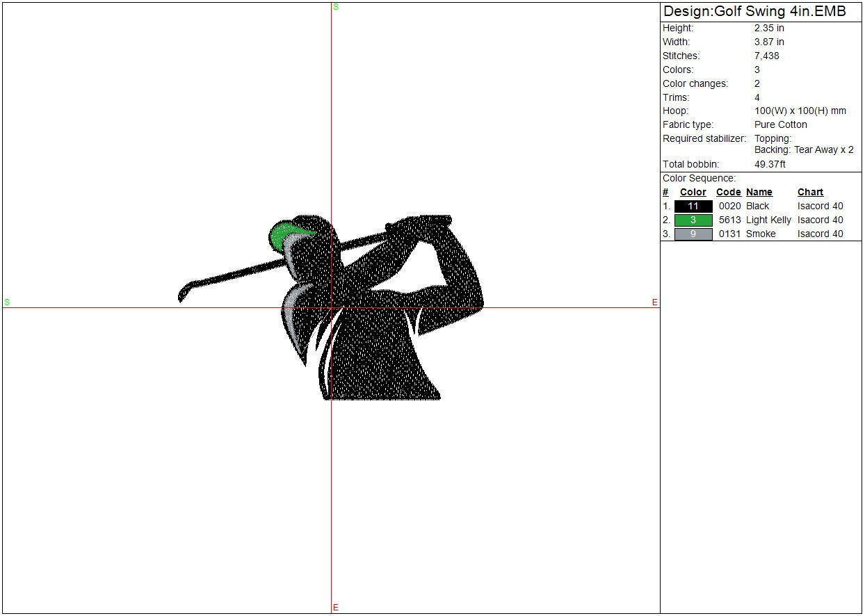Image resolution: width=865 pixels, height=616 pixels.
Task: Click Isacord 40 in the Black row
Action: coord(820,206)
